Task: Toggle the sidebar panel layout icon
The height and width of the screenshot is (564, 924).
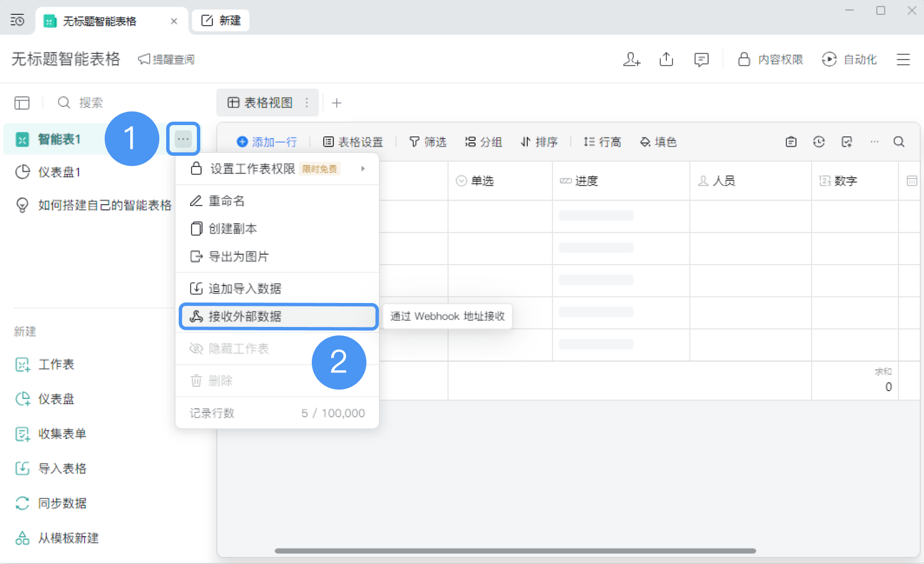Action: pyautogui.click(x=22, y=102)
